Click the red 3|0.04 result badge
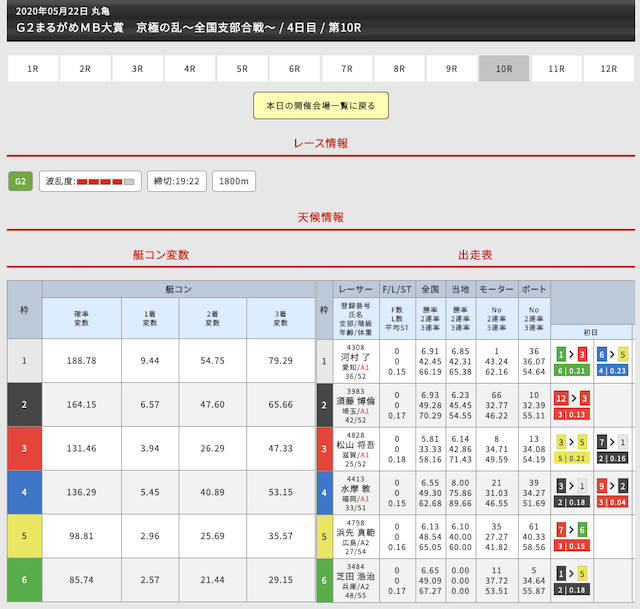Viewport: 640px width, 609px height. point(612,502)
